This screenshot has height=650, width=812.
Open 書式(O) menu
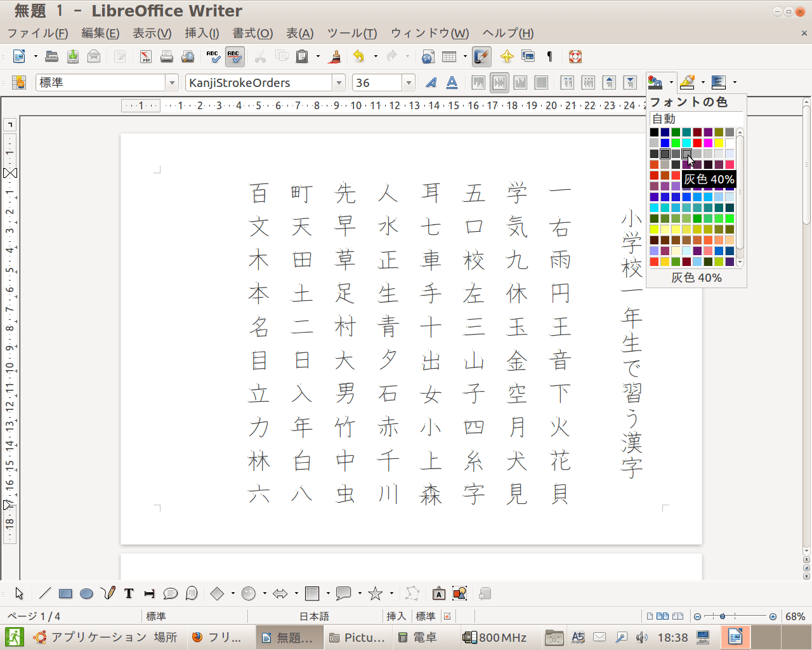point(252,33)
